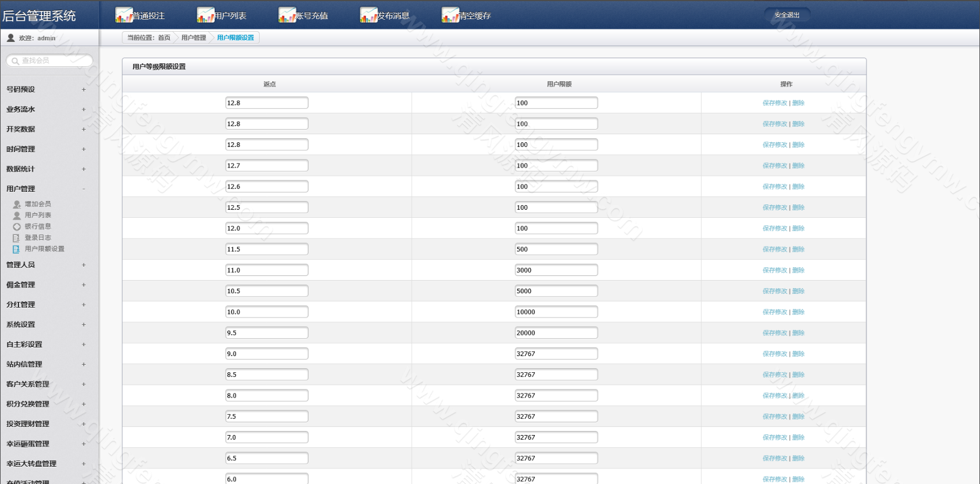The image size is (980, 484).
Task: Click the search magnifier icon
Action: [16, 60]
